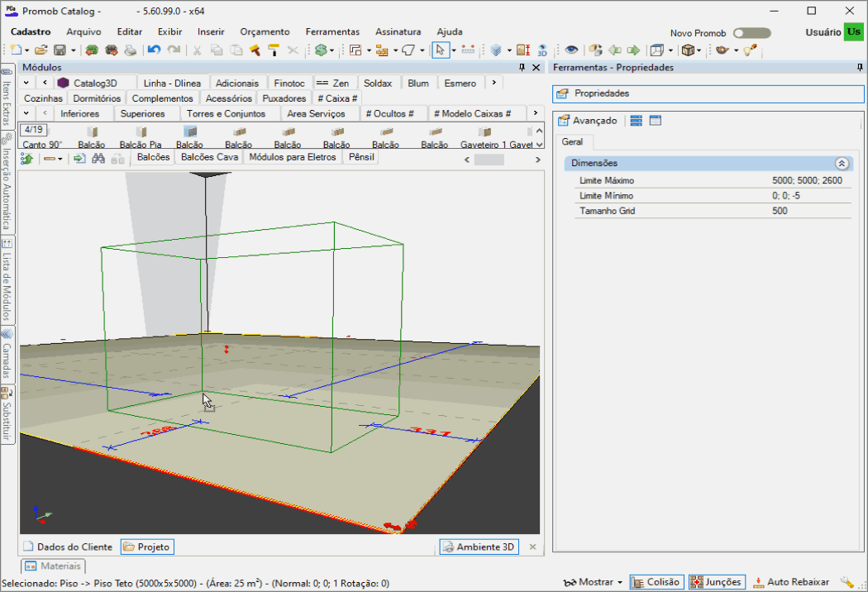This screenshot has width=868, height=592.
Task: Click the oil lamp lighting icon
Action: [723, 50]
